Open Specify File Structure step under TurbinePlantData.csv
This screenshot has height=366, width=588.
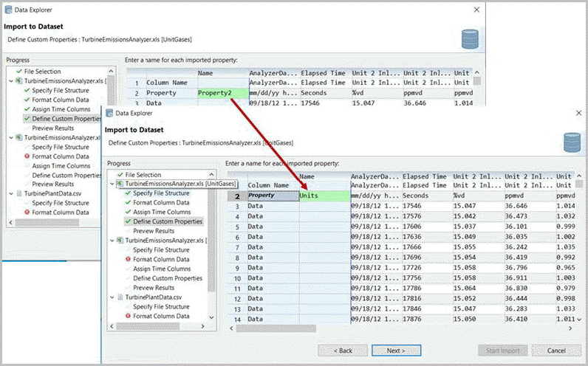(163, 307)
